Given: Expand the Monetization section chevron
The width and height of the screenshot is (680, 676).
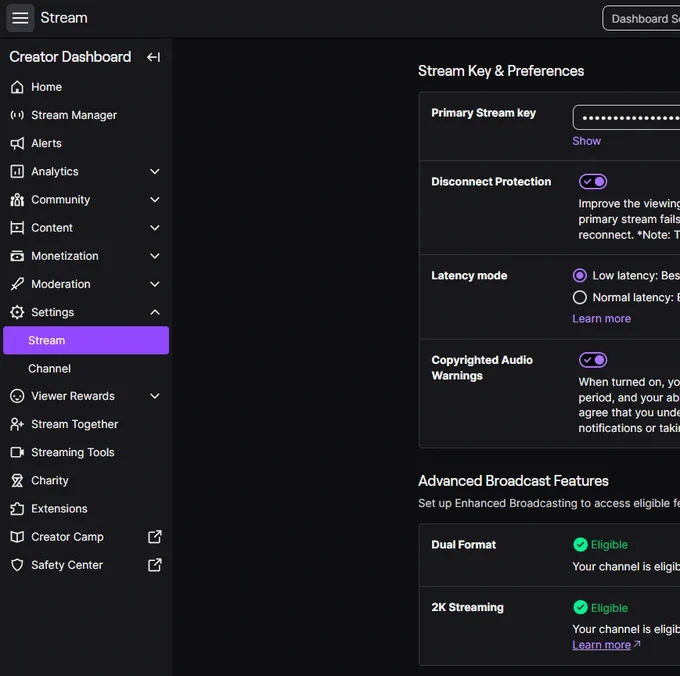Looking at the screenshot, I should coord(155,256).
